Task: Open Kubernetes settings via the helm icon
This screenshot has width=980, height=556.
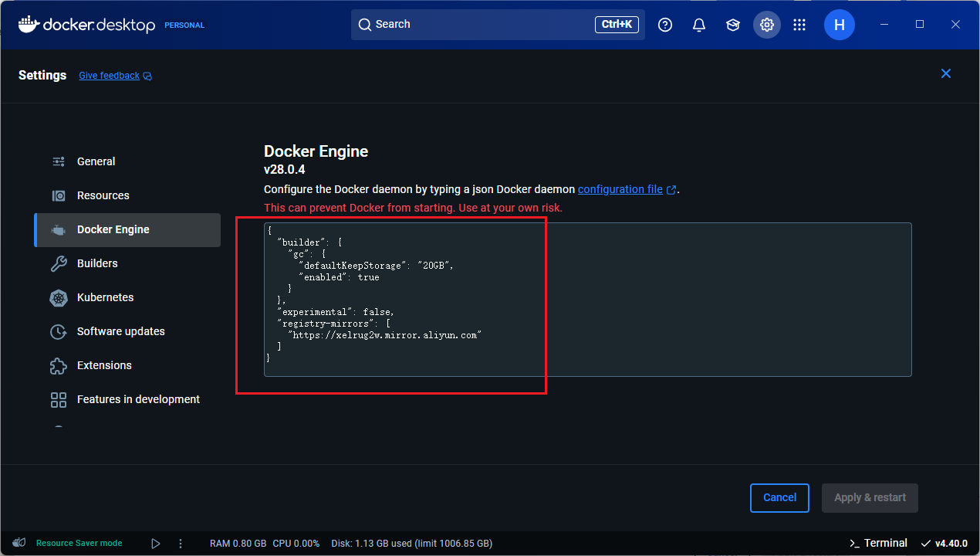Action: click(x=58, y=297)
